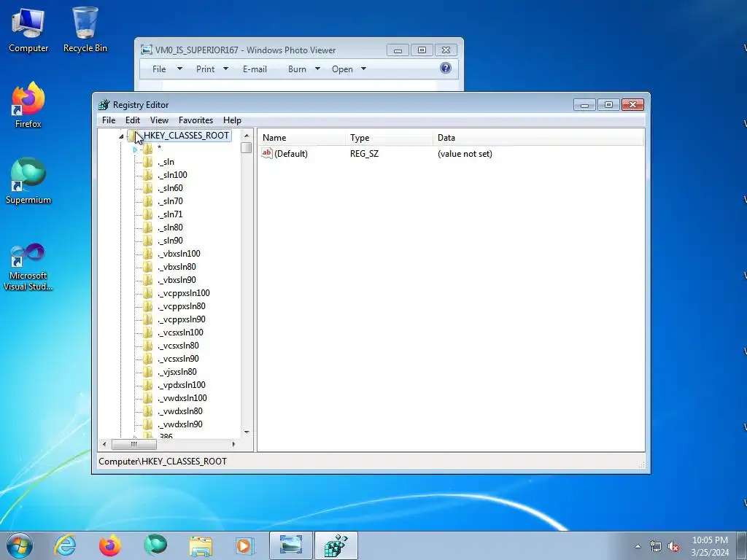
Task: Click the muted volume tray icon
Action: pos(673,547)
